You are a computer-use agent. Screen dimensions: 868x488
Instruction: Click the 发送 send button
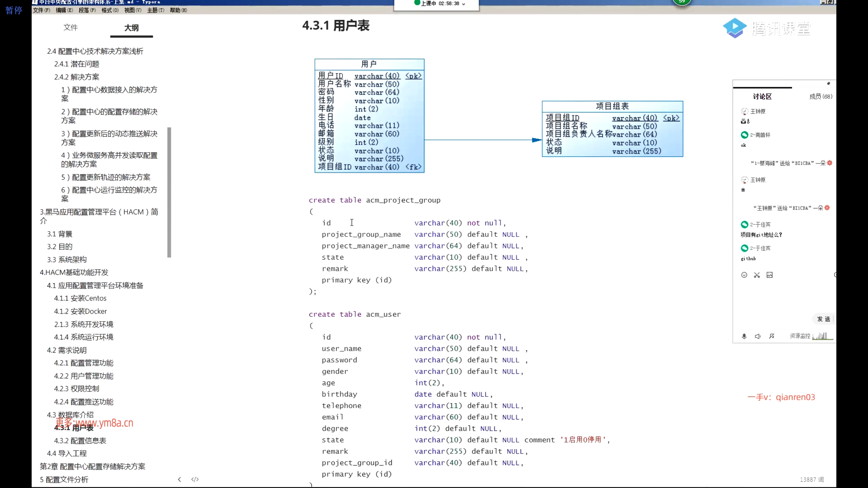click(823, 319)
